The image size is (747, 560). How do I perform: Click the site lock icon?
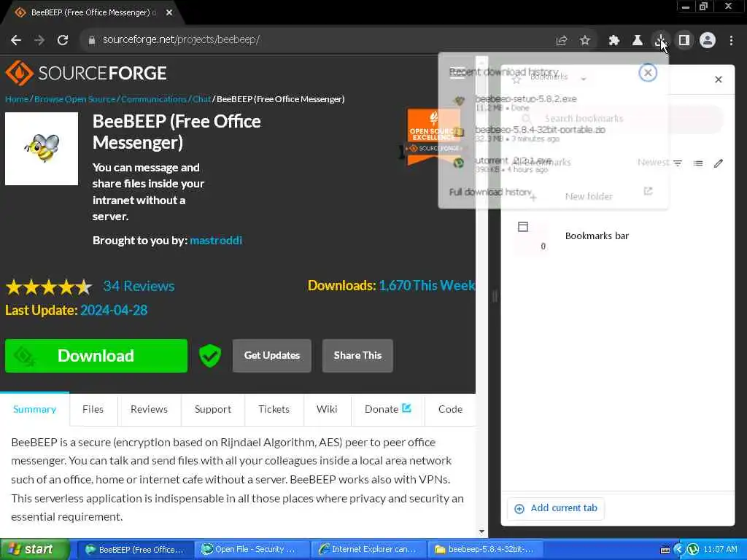[91, 40]
